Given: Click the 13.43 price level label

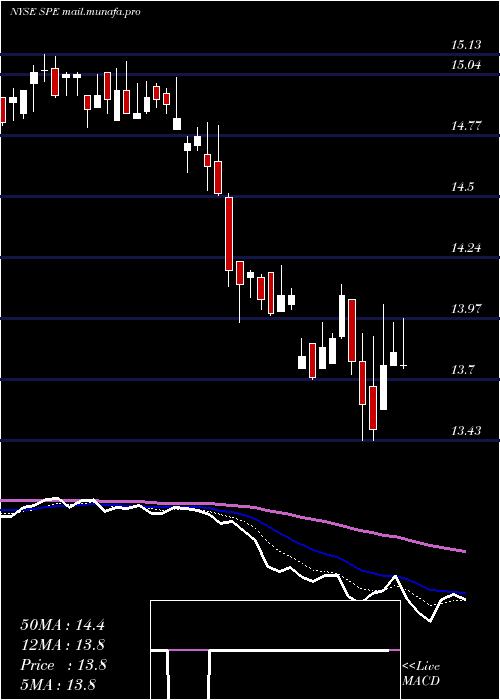Looking at the screenshot, I should (466, 431).
